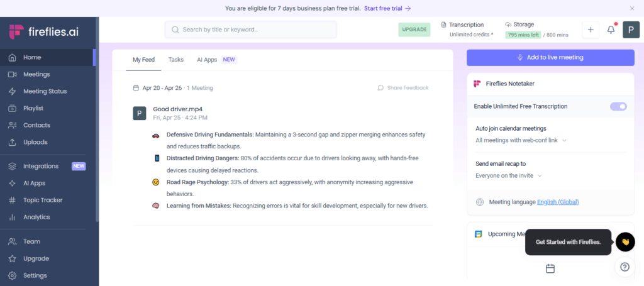Focus the search by title or keyword field
644x286 pixels.
coord(251,30)
